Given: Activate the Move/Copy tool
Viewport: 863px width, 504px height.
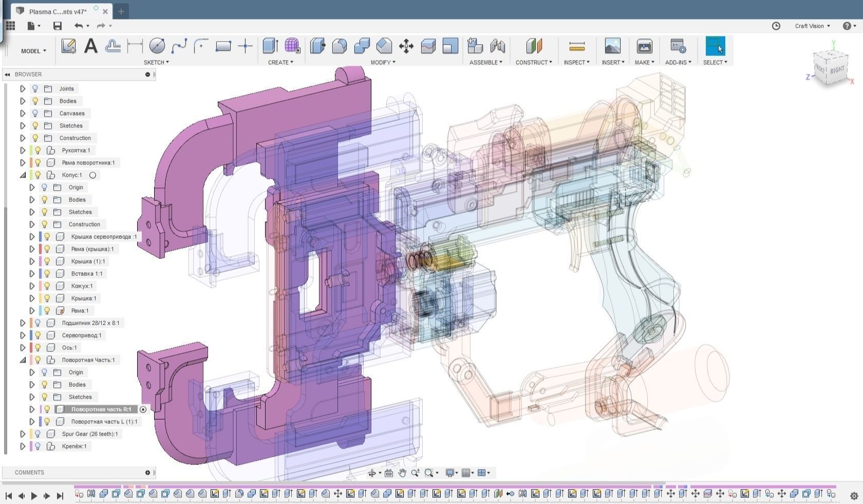Looking at the screenshot, I should click(x=406, y=46).
